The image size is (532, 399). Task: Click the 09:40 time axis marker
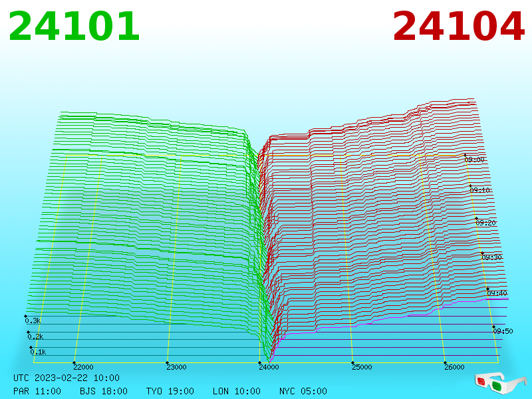[x=497, y=293]
